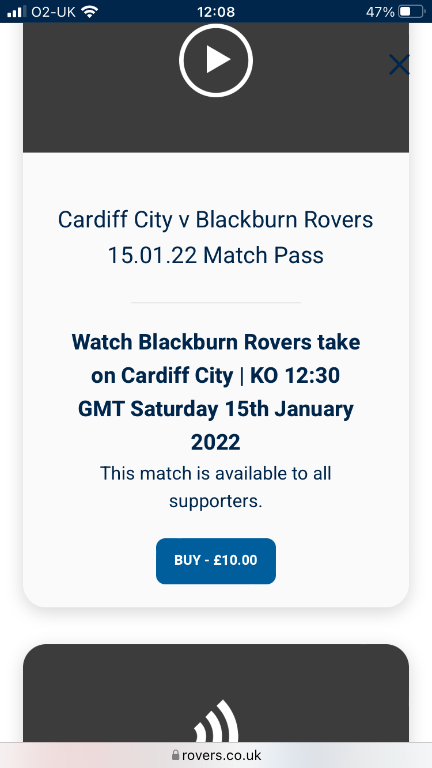Open the dark video thumbnail of first card
Screen dimensions: 432x768
click(216, 87)
